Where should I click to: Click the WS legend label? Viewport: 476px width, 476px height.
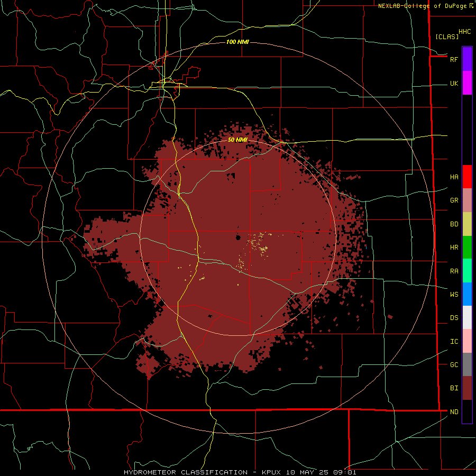point(454,294)
